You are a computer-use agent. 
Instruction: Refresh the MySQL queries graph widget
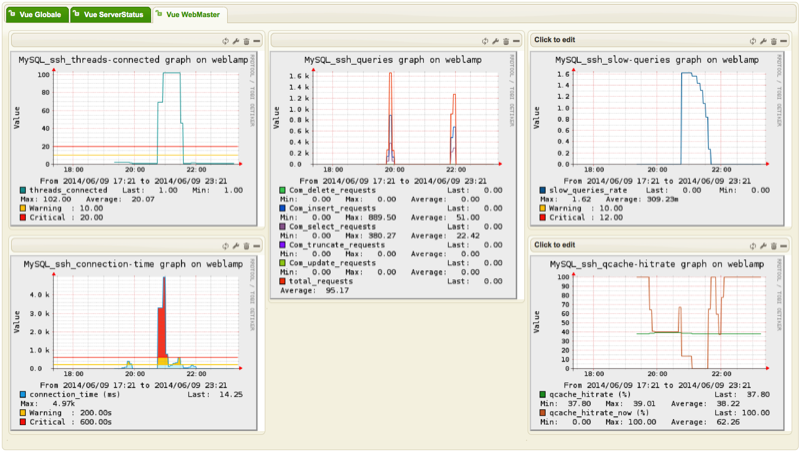(486, 41)
